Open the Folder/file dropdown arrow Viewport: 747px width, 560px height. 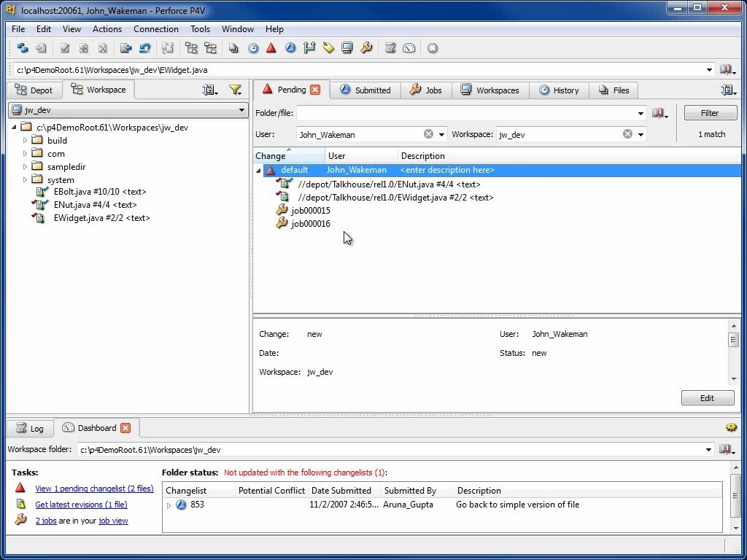640,113
